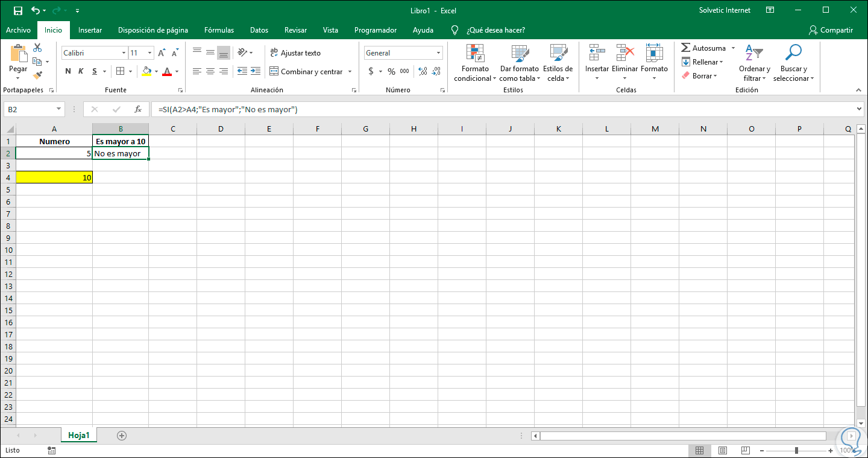
Task: Click the yellow fill color button
Action: click(x=146, y=71)
